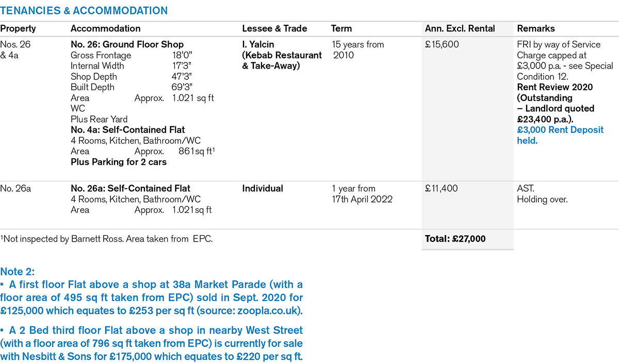Click the Remarks column header
Screen dimensions: 619x364
[536, 29]
